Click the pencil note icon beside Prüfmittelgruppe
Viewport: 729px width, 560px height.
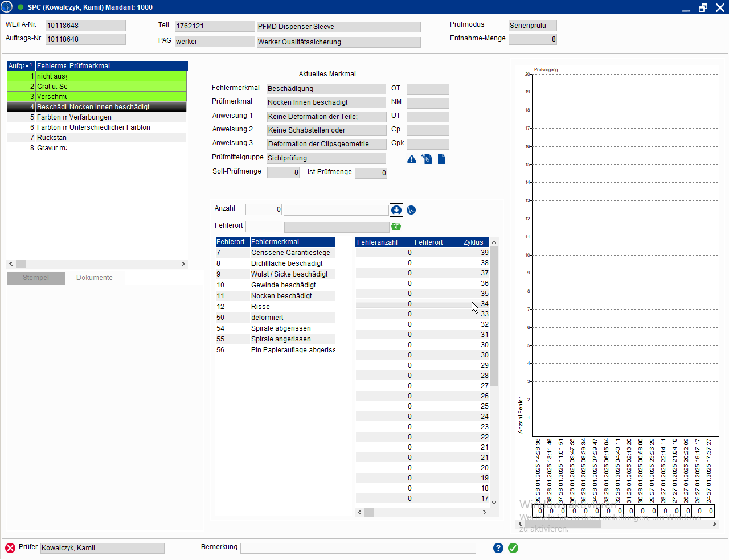click(427, 159)
